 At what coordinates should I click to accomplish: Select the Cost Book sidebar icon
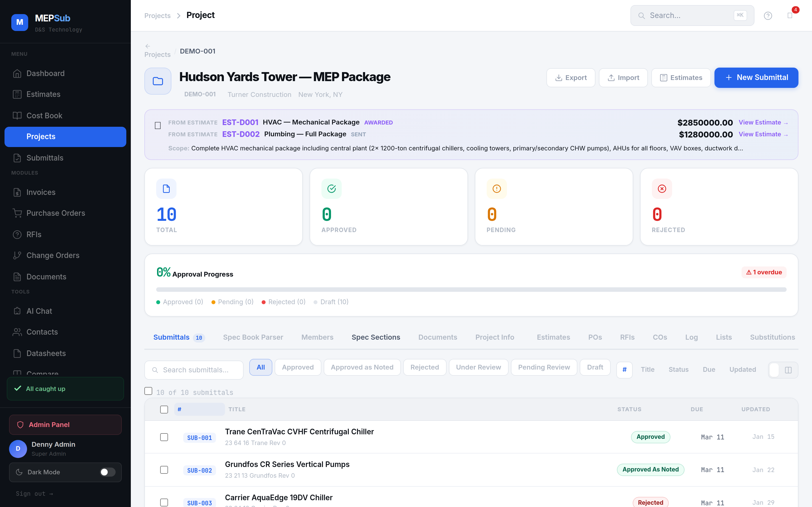pyautogui.click(x=17, y=115)
